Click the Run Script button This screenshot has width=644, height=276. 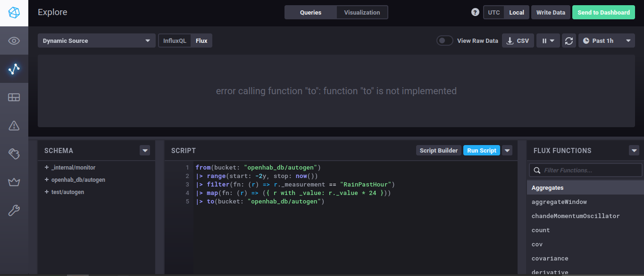pyautogui.click(x=481, y=151)
